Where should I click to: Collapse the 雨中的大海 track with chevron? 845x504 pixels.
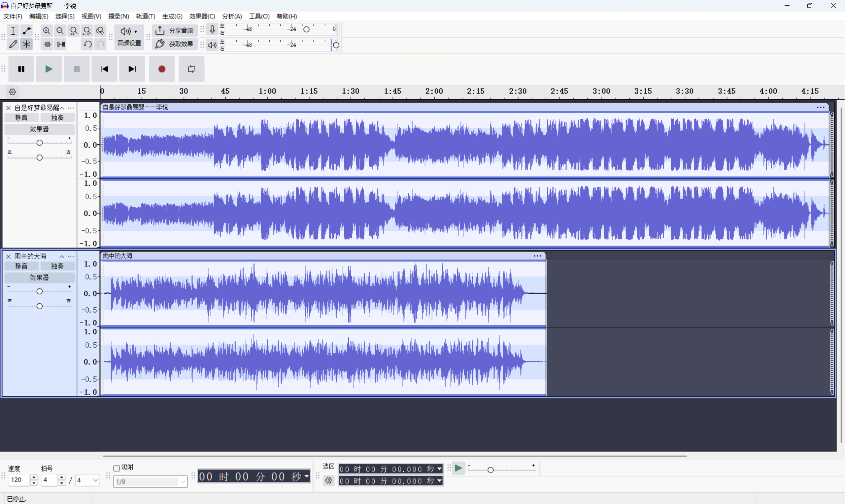pos(62,256)
